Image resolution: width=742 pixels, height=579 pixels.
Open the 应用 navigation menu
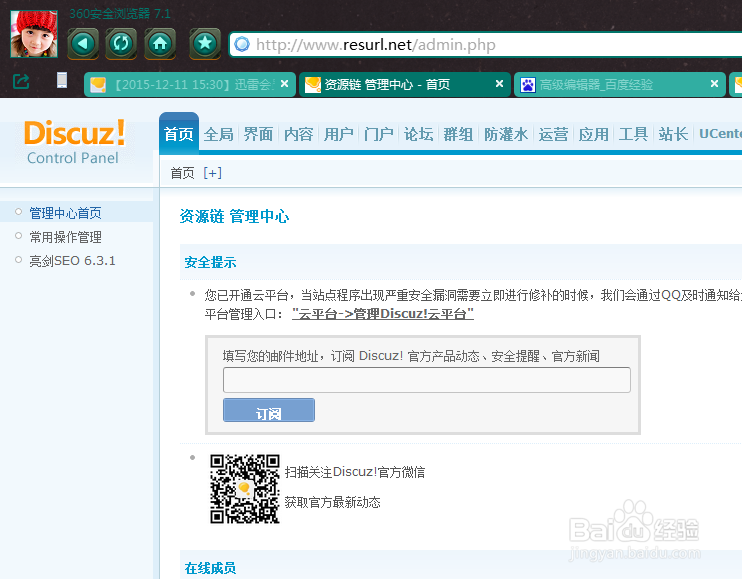pyautogui.click(x=593, y=134)
